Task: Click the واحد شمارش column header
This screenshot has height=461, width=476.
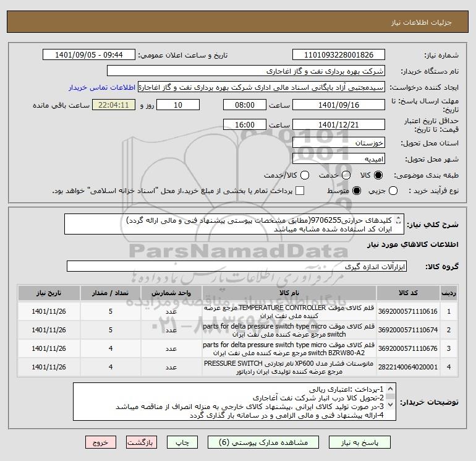Action: click(171, 293)
